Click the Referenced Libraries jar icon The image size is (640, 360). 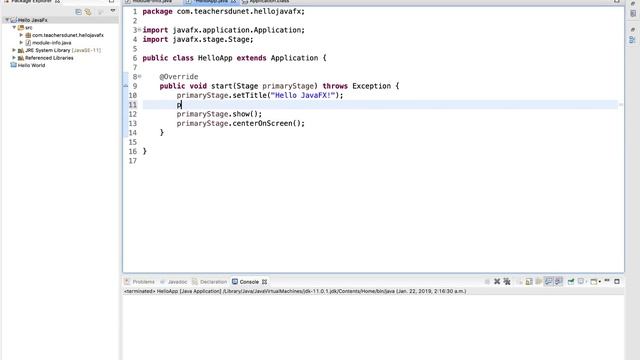(21, 58)
